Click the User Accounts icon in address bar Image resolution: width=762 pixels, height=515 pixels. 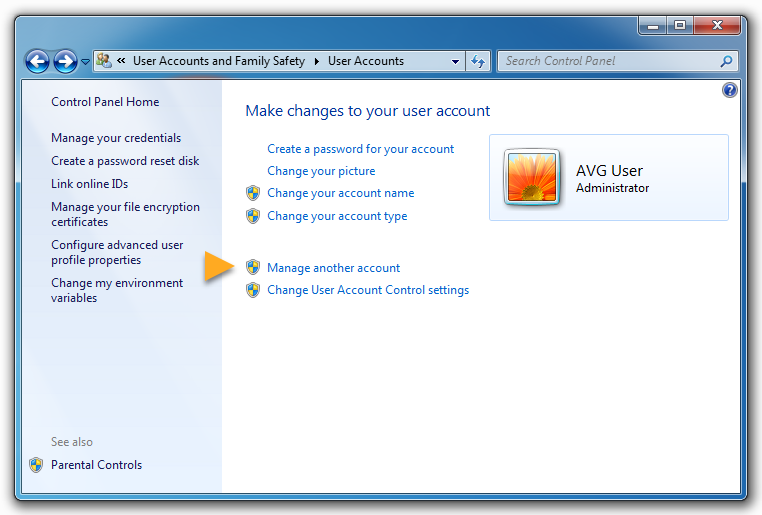tap(104, 61)
